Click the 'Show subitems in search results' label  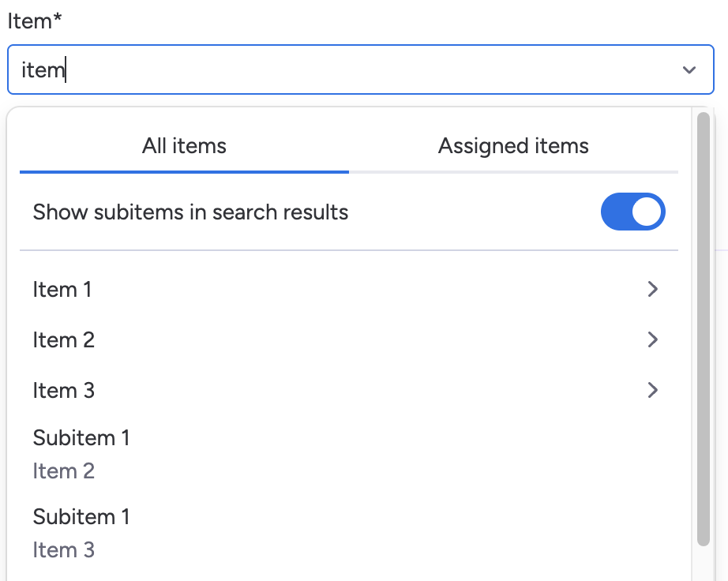(190, 212)
